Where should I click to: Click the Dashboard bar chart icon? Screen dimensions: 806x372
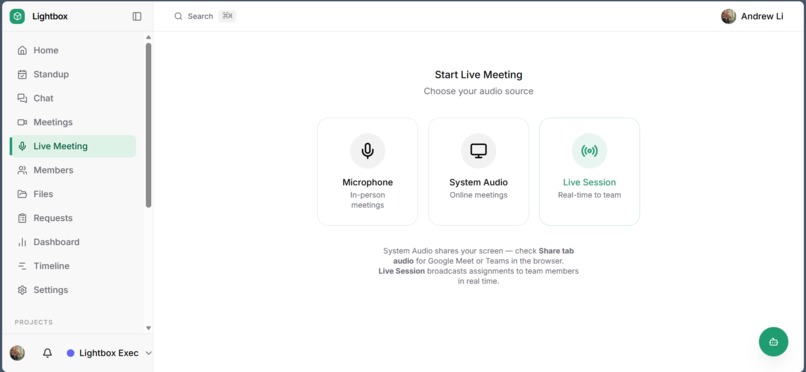(x=22, y=242)
